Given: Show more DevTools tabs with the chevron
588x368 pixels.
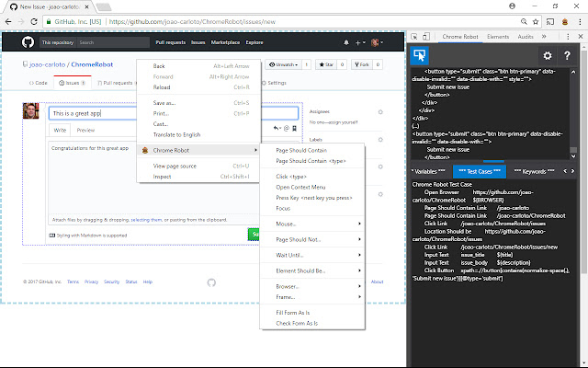Looking at the screenshot, I should [x=544, y=37].
